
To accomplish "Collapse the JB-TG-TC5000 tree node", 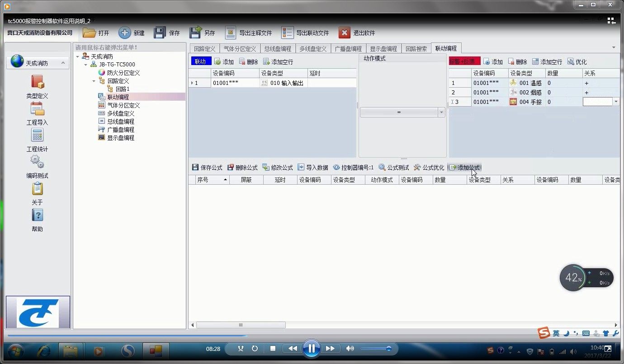I will (86, 65).
